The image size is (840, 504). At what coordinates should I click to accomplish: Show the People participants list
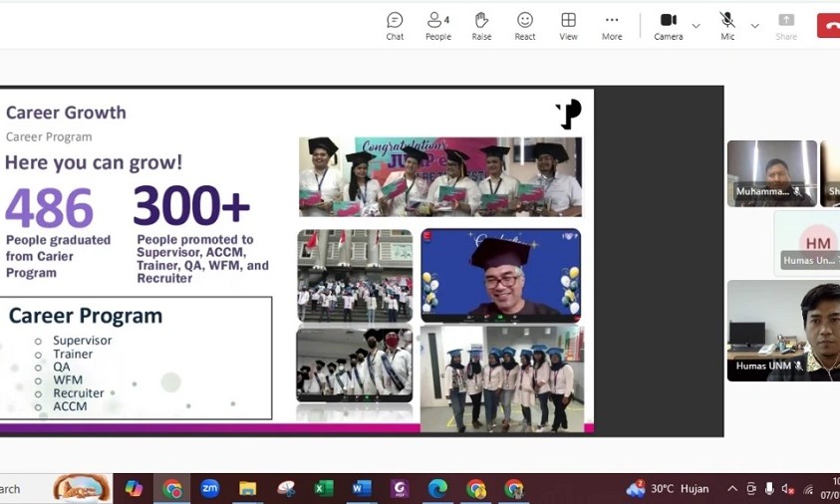click(437, 26)
